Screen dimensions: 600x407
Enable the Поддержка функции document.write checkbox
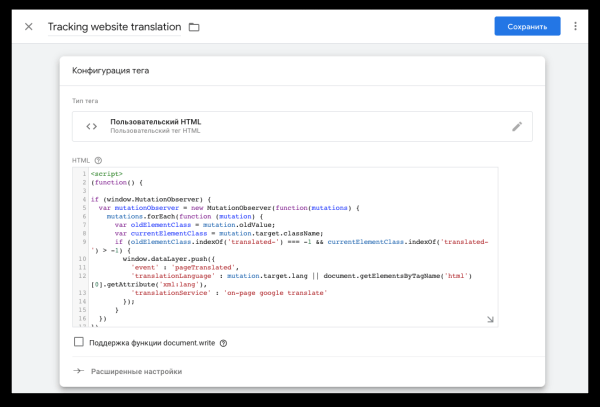click(79, 342)
